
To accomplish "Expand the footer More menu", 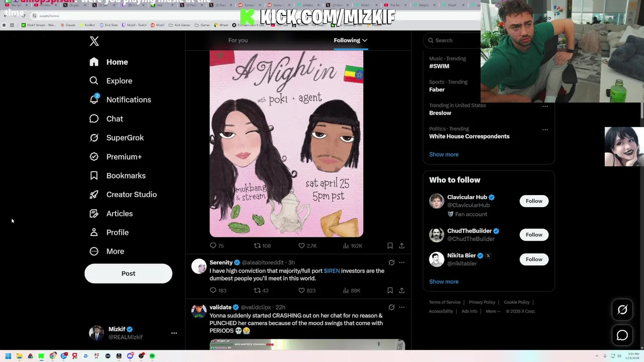I will 493,311.
